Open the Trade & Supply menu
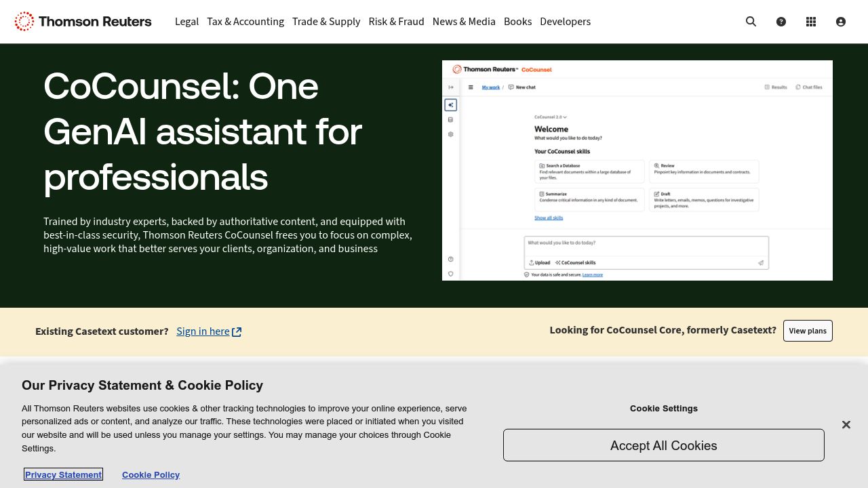 326,22
